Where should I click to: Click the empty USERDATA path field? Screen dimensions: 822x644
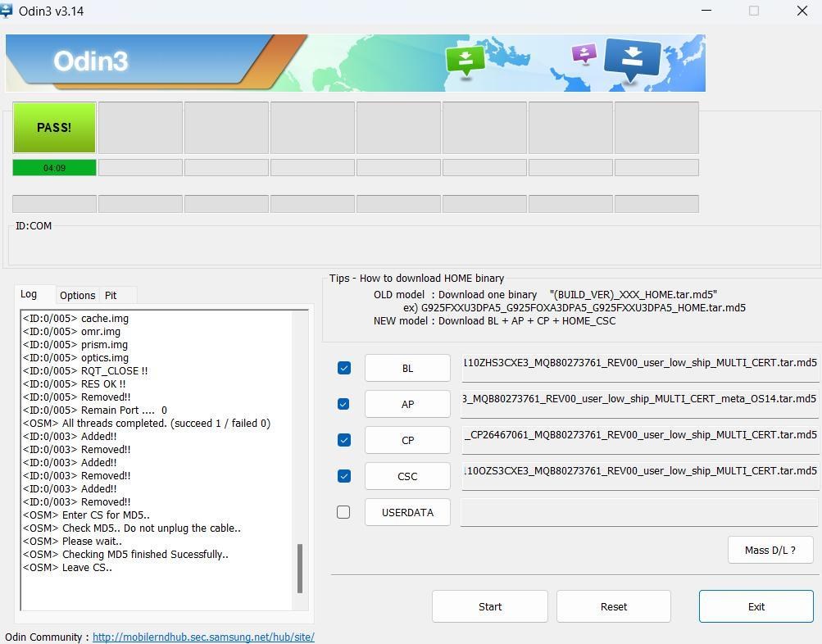pyautogui.click(x=639, y=512)
